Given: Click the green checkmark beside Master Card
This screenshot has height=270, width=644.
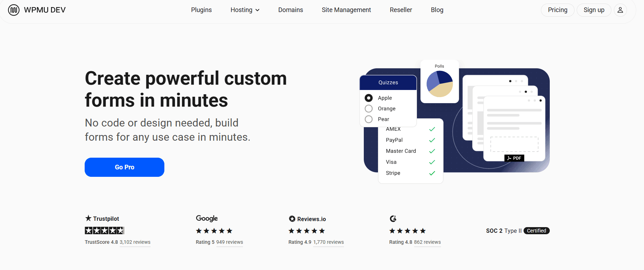Looking at the screenshot, I should coord(432,151).
